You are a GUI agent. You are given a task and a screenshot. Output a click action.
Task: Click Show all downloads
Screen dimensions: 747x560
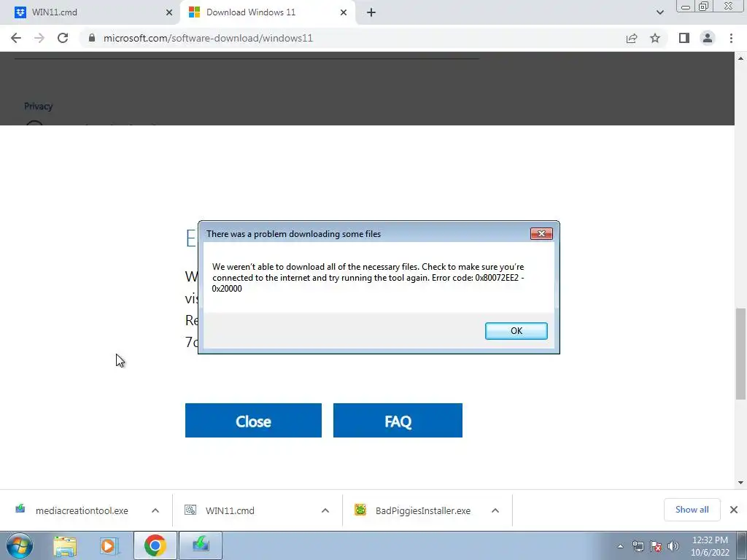(692, 510)
